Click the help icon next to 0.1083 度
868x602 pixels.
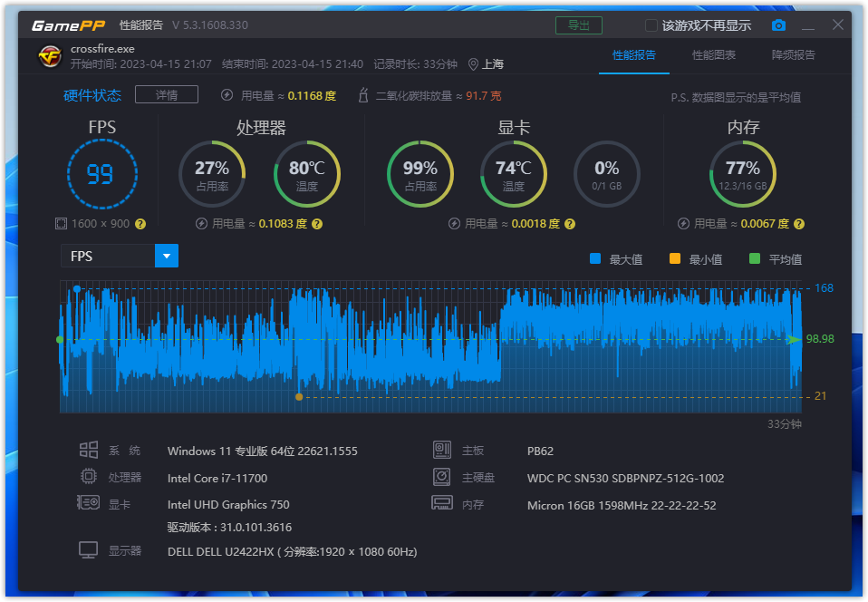point(317,224)
